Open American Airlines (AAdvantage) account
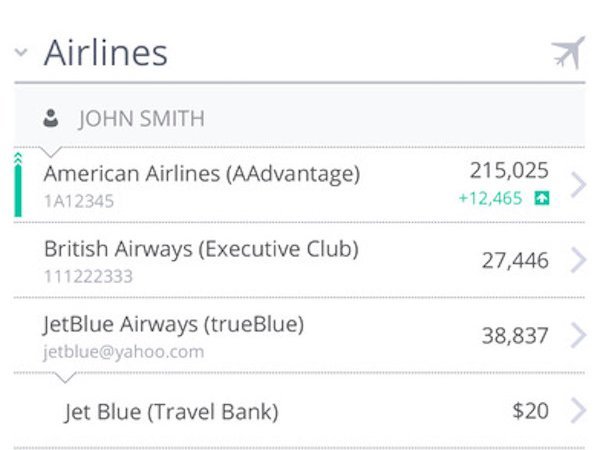Viewport: 600px width, 450px height. coord(300,184)
